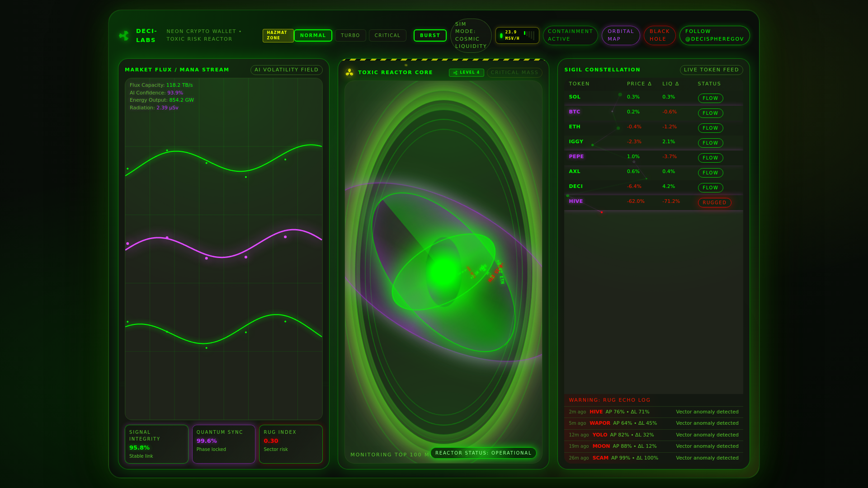Switch reactor mode to Turbo

tap(350, 36)
